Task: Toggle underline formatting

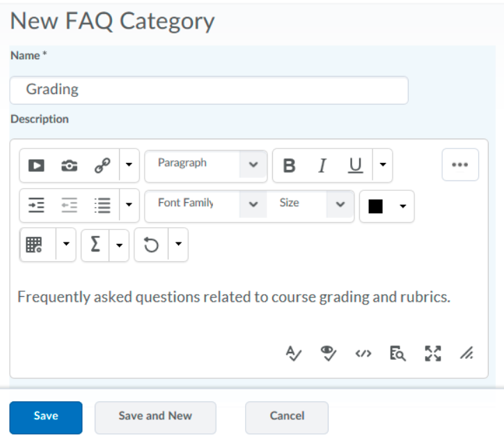Action: coord(356,166)
